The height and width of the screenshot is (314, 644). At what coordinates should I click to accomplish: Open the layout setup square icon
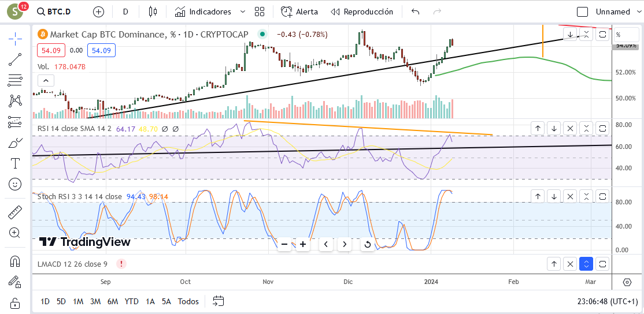click(582, 12)
